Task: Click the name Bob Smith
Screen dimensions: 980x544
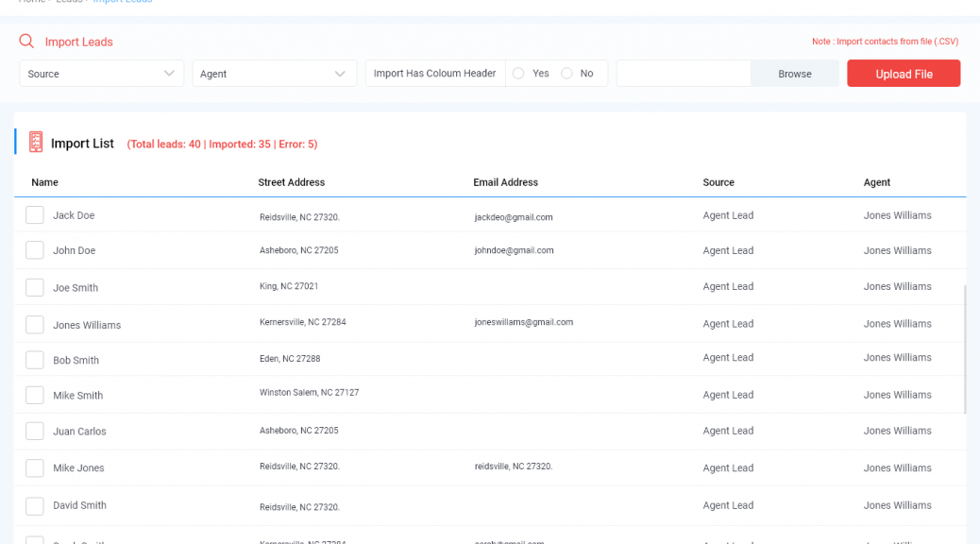Action: [x=76, y=360]
